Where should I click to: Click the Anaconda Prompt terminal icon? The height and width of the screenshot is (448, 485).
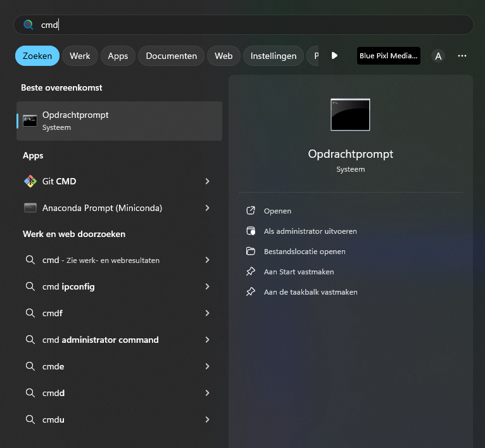(x=30, y=208)
